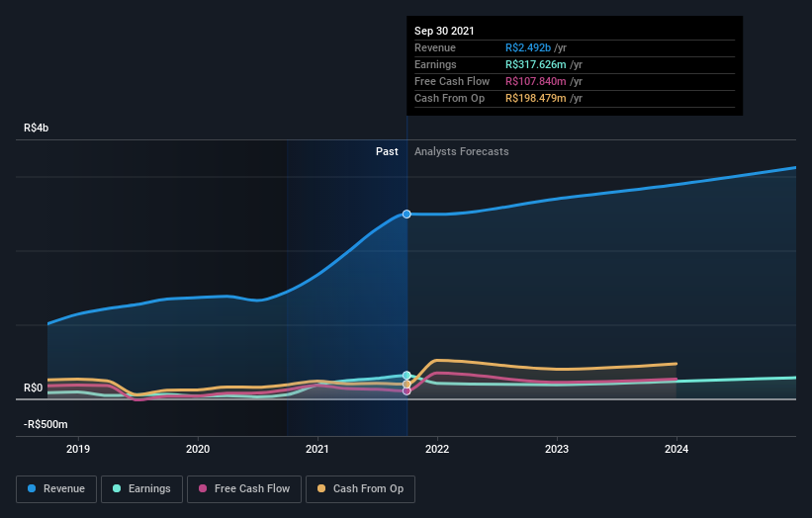Click the 2024 x-axis label
The width and height of the screenshot is (812, 518).
(x=677, y=449)
